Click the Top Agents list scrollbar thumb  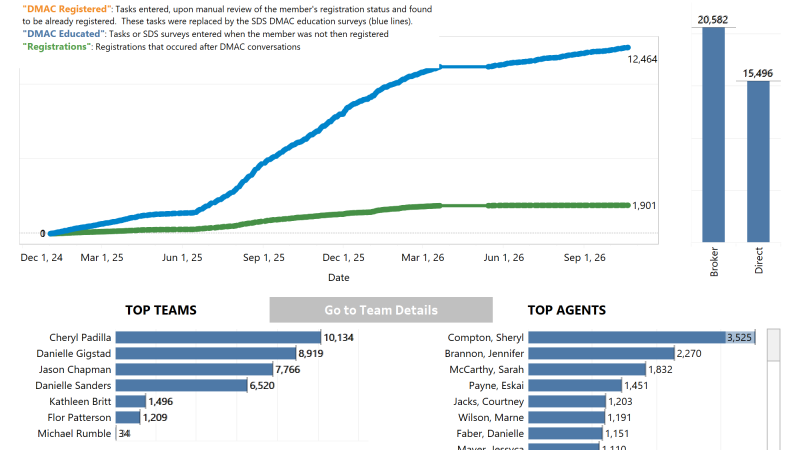[773, 345]
